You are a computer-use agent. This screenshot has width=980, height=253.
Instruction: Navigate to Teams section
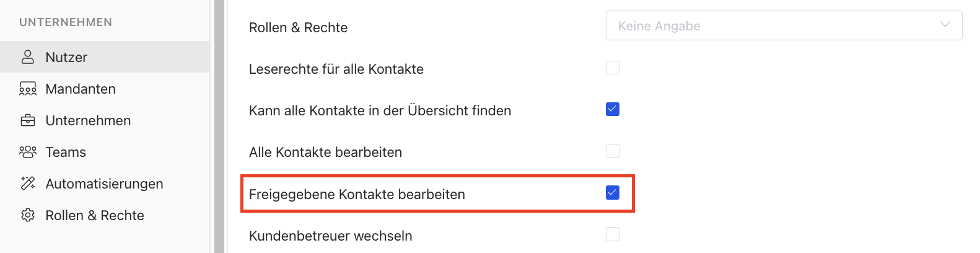[66, 153]
